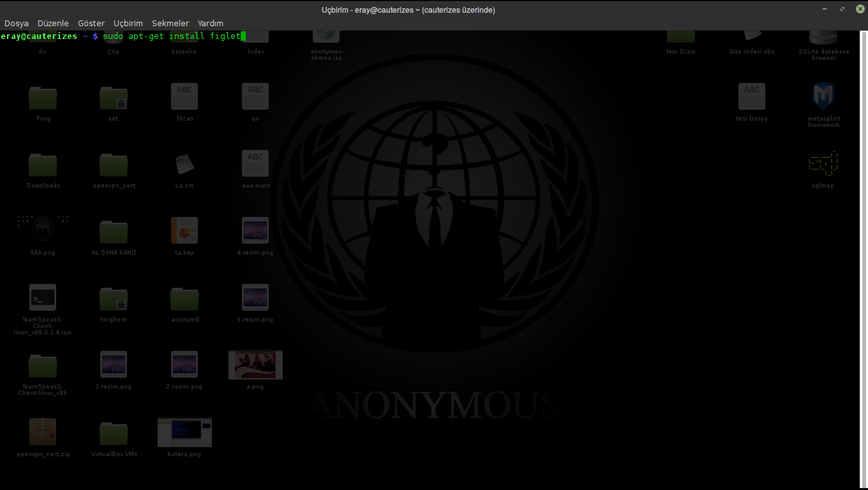The height and width of the screenshot is (490, 868).
Task: Select the locked 'set' folder on the desktop
Action: pyautogui.click(x=114, y=97)
